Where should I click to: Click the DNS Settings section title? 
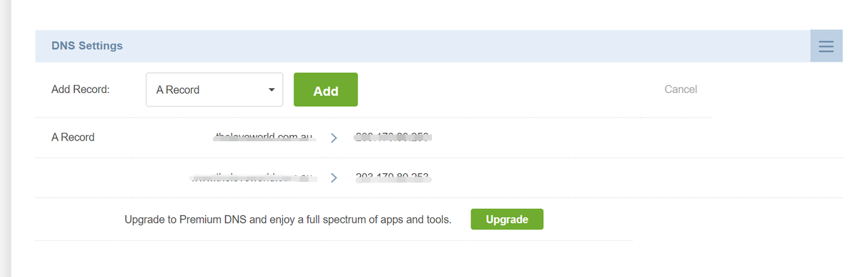(x=87, y=46)
